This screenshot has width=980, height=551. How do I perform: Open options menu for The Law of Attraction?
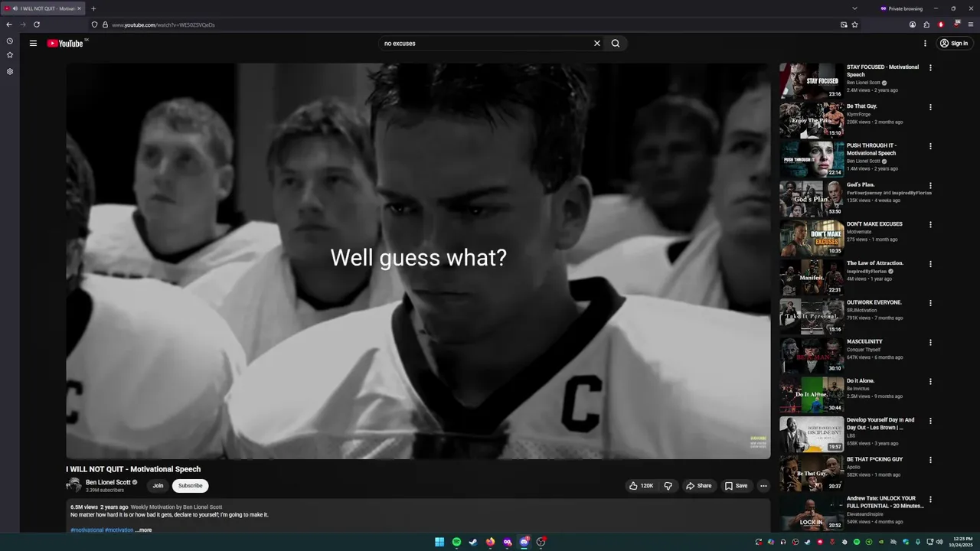click(931, 264)
